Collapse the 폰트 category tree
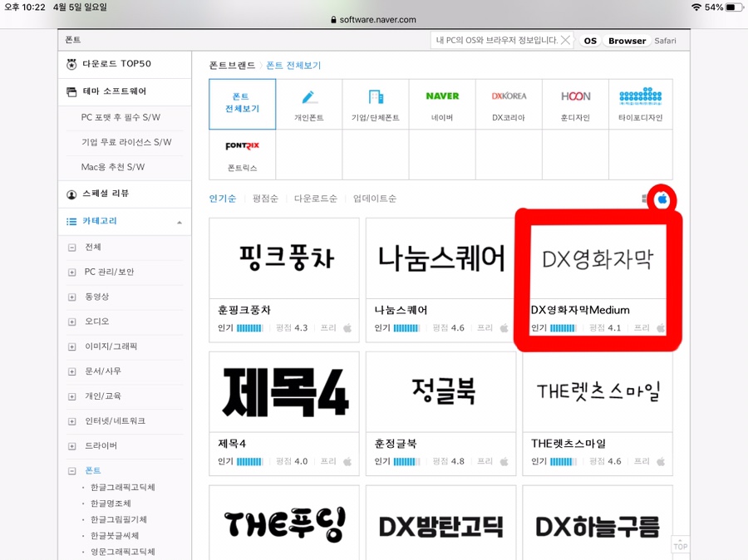 click(x=72, y=471)
